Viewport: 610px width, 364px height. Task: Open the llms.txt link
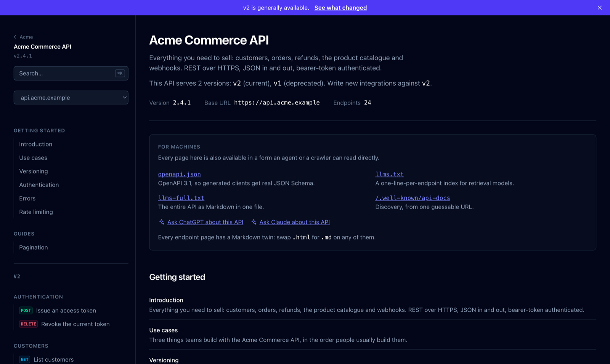(389, 174)
